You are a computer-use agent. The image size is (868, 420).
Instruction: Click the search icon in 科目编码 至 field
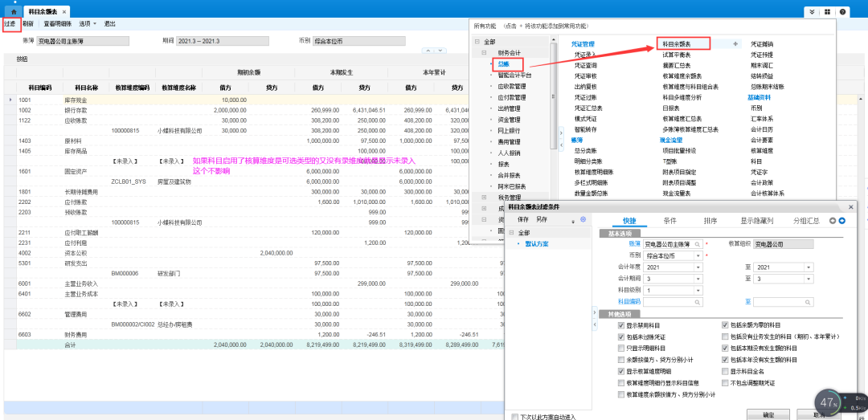coord(809,302)
